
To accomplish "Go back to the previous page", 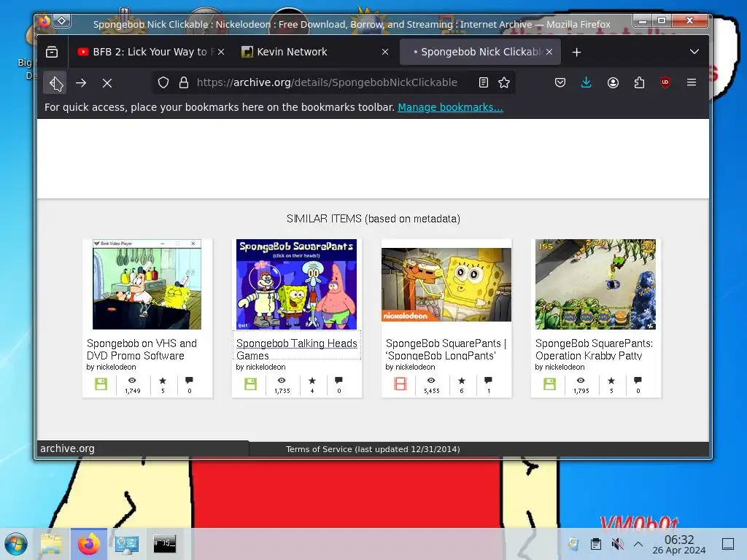I will click(x=55, y=83).
